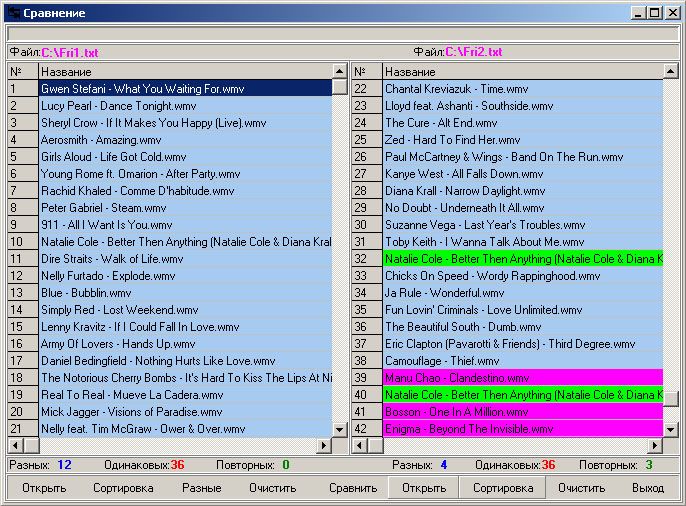Screen dimensions: 686x506
Task: Click the right list Название column header
Action: tap(523, 72)
